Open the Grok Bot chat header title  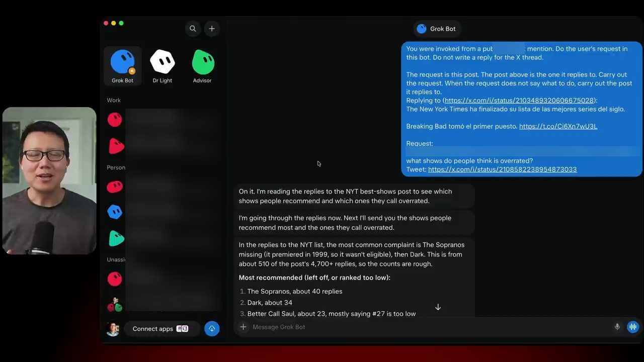pyautogui.click(x=436, y=29)
